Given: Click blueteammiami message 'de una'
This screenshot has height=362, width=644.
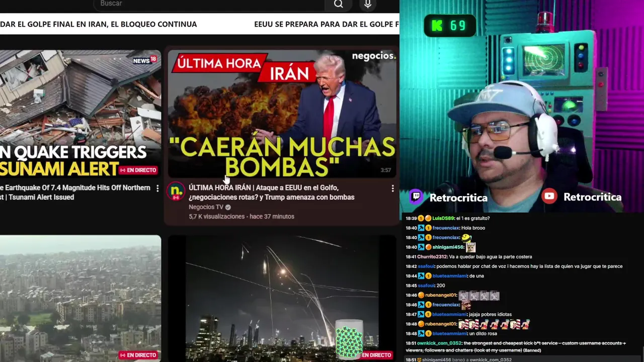Looking at the screenshot, I should (x=476, y=276).
